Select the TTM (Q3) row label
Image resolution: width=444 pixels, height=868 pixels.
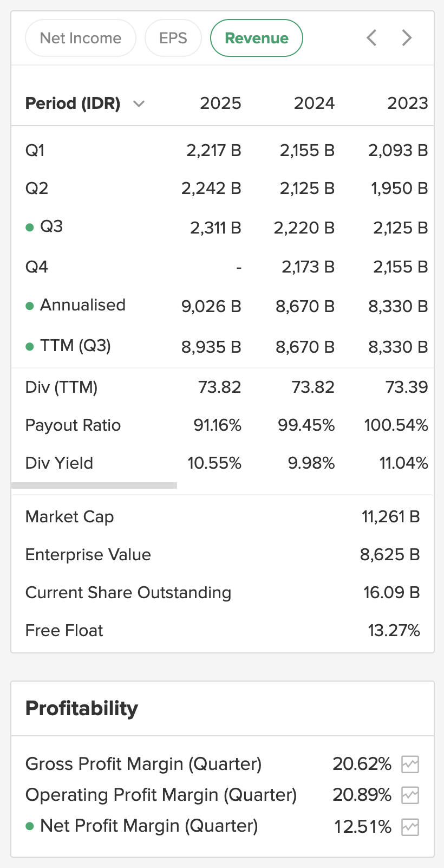(75, 346)
